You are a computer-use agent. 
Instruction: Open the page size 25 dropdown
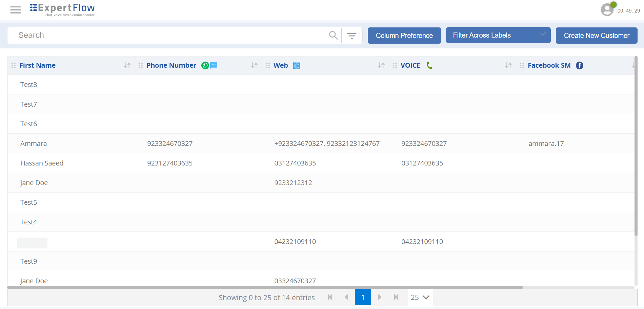click(x=420, y=297)
